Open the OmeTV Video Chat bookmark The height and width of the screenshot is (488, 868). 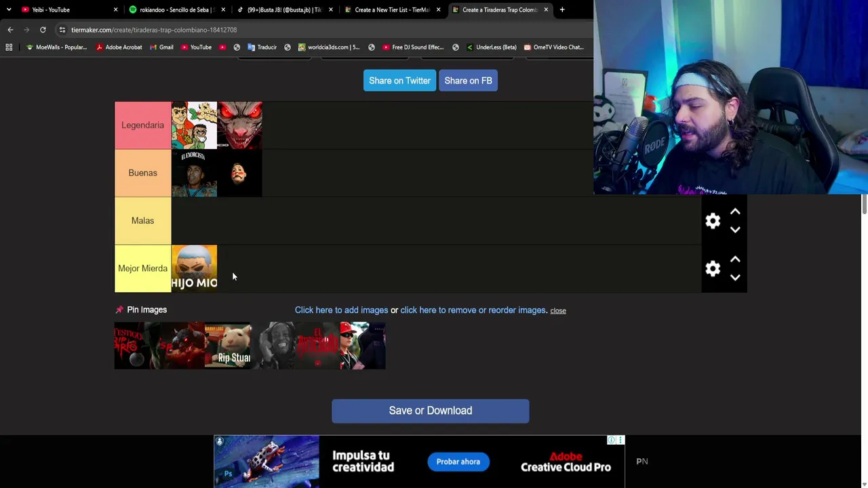click(554, 47)
